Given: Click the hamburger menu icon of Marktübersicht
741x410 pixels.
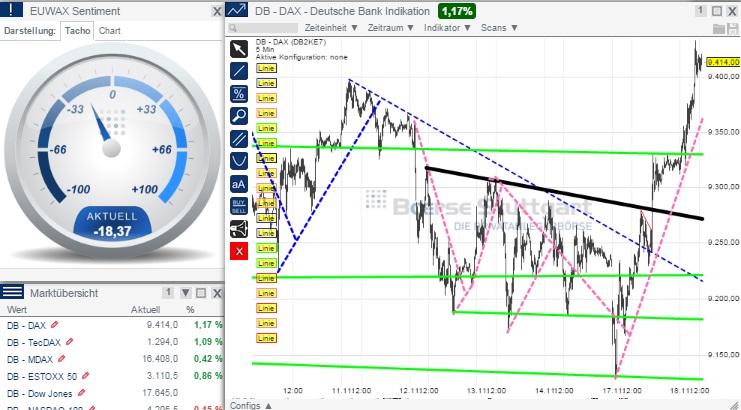Looking at the screenshot, I should [12, 292].
